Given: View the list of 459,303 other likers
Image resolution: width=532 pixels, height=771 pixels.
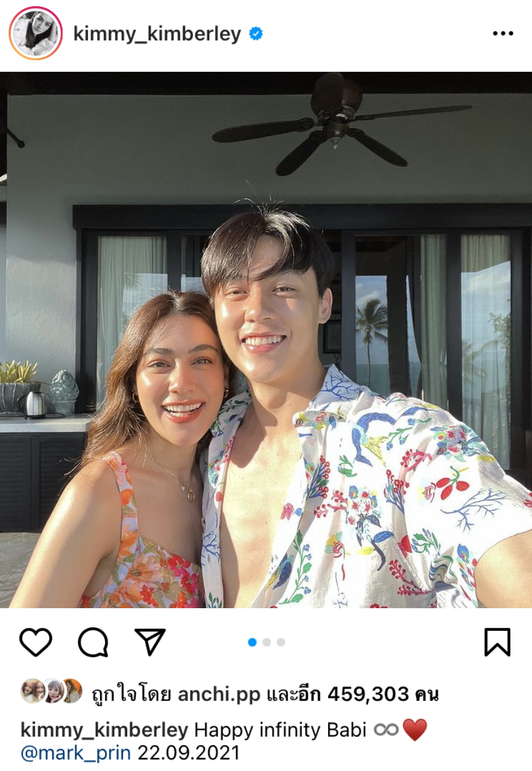Looking at the screenshot, I should point(383,694).
